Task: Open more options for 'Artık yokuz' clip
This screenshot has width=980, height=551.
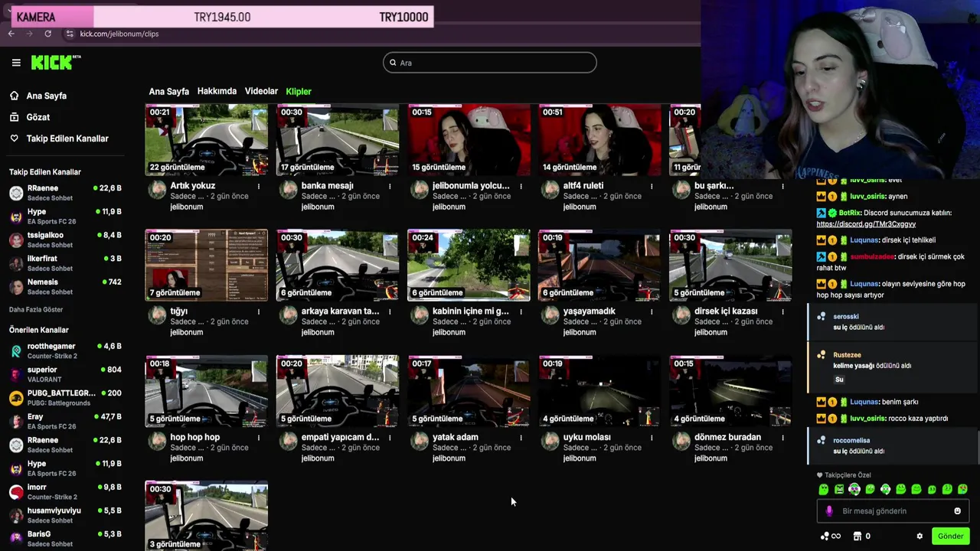Action: click(x=259, y=186)
